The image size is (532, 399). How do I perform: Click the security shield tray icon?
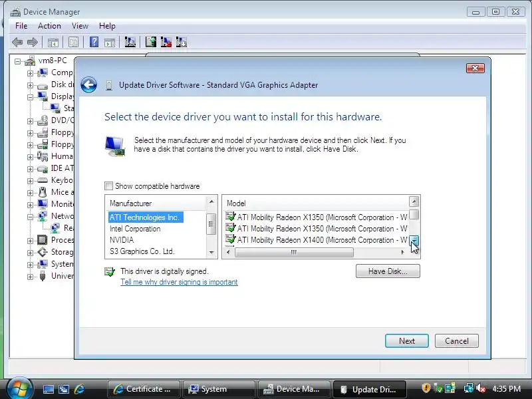(426, 388)
